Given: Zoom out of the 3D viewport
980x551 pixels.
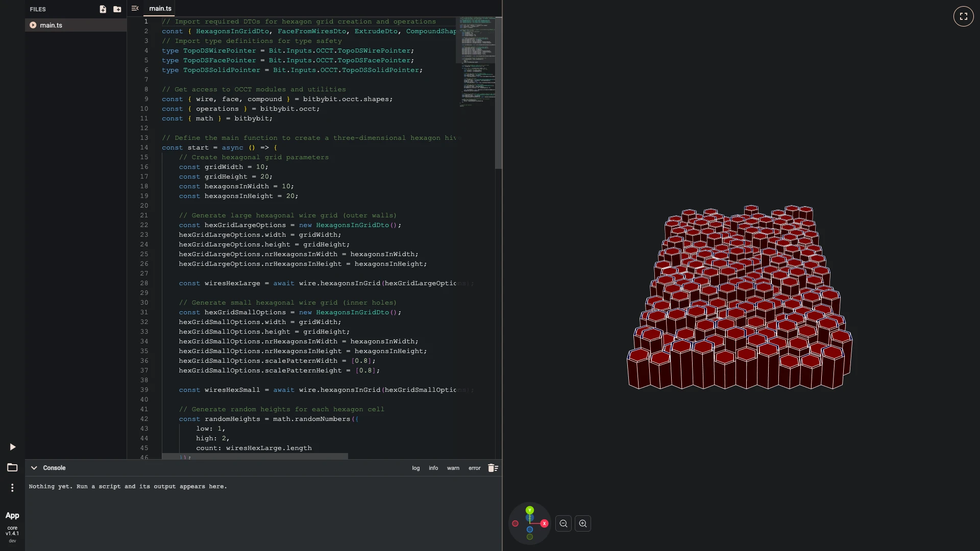Looking at the screenshot, I should pyautogui.click(x=563, y=523).
